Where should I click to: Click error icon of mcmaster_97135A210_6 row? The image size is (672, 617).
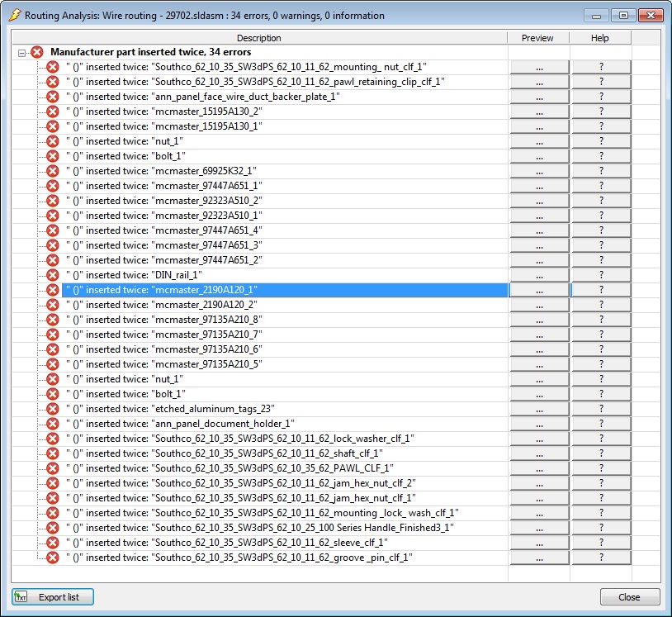tap(53, 349)
